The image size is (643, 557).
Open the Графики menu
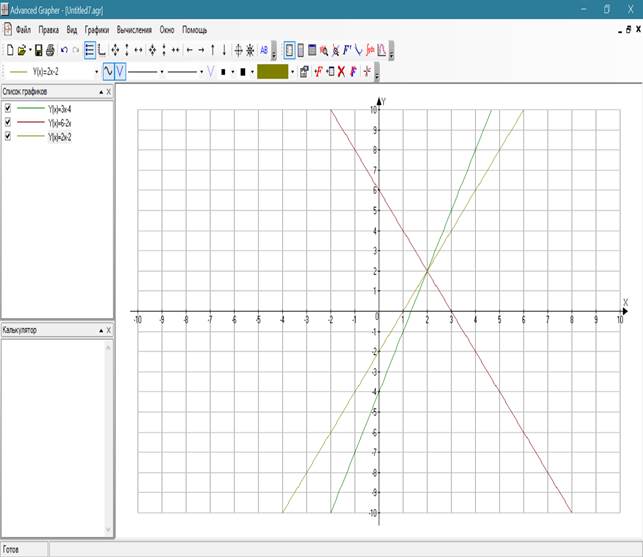point(97,30)
